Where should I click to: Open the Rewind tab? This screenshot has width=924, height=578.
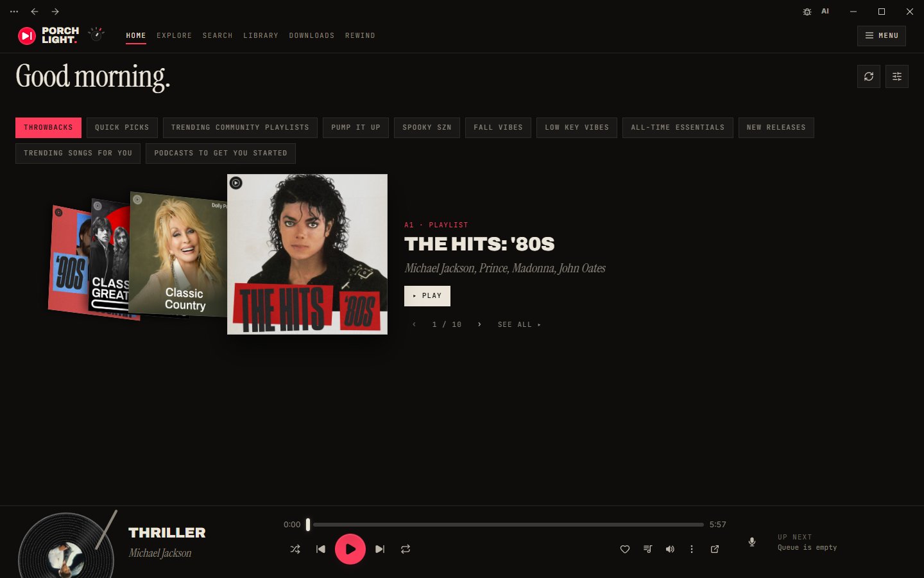click(360, 36)
